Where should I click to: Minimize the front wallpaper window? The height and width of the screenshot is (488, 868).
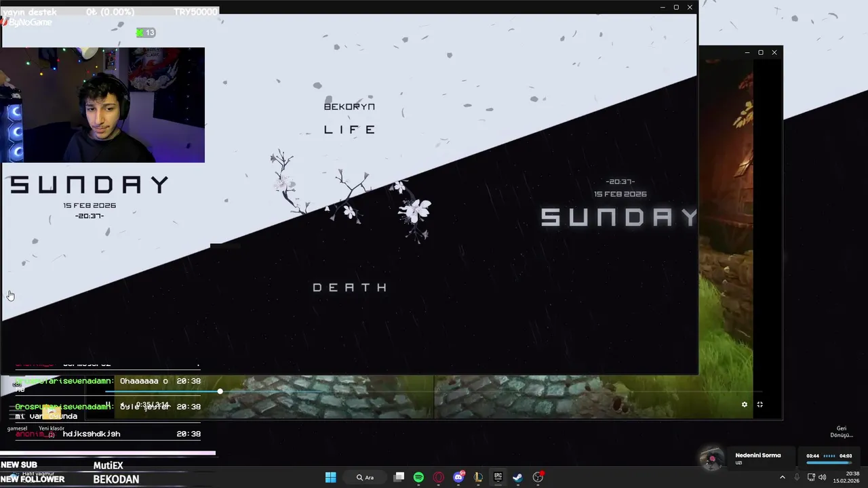point(663,7)
